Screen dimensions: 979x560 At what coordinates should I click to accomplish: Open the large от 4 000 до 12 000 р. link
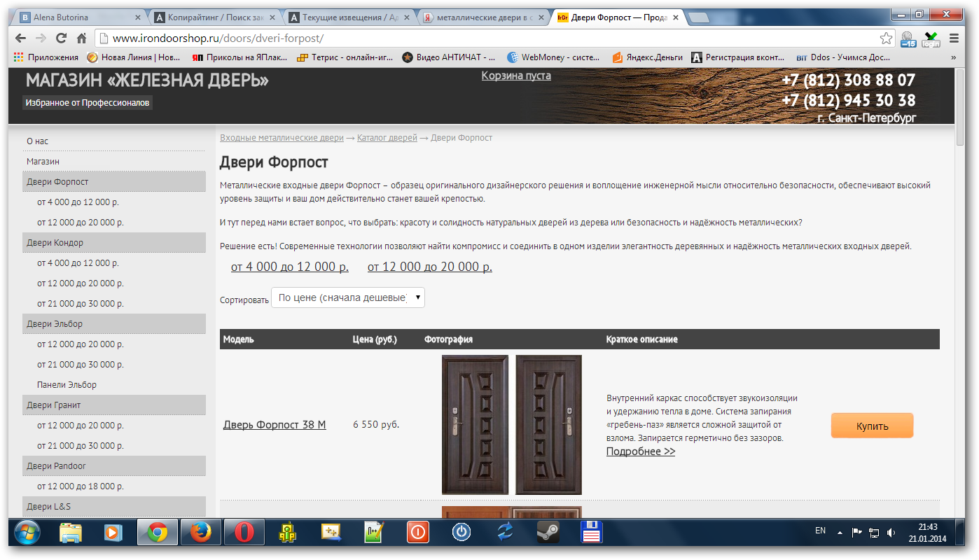tap(290, 267)
